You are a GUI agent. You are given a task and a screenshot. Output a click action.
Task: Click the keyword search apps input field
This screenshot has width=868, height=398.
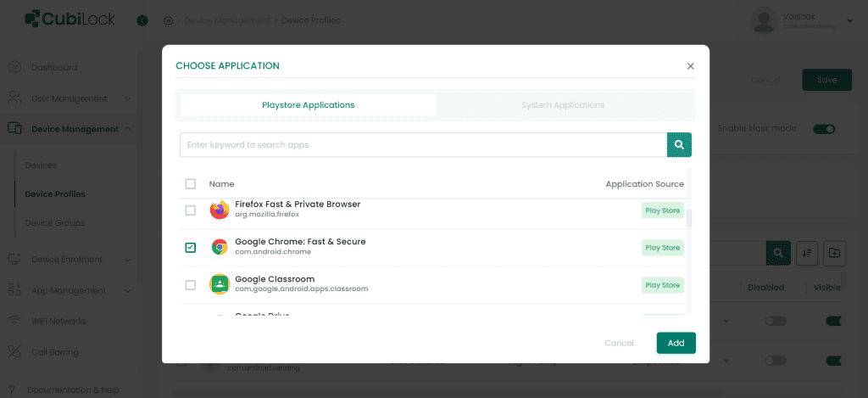click(423, 144)
